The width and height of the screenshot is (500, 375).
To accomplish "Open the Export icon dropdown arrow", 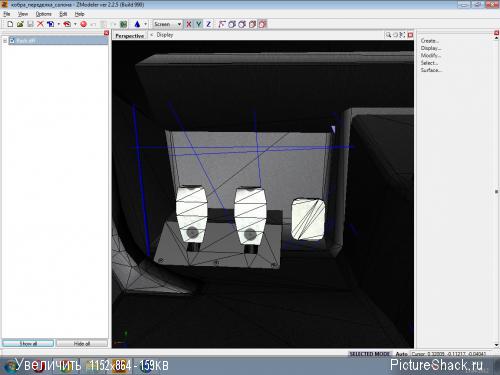I will click(x=75, y=24).
